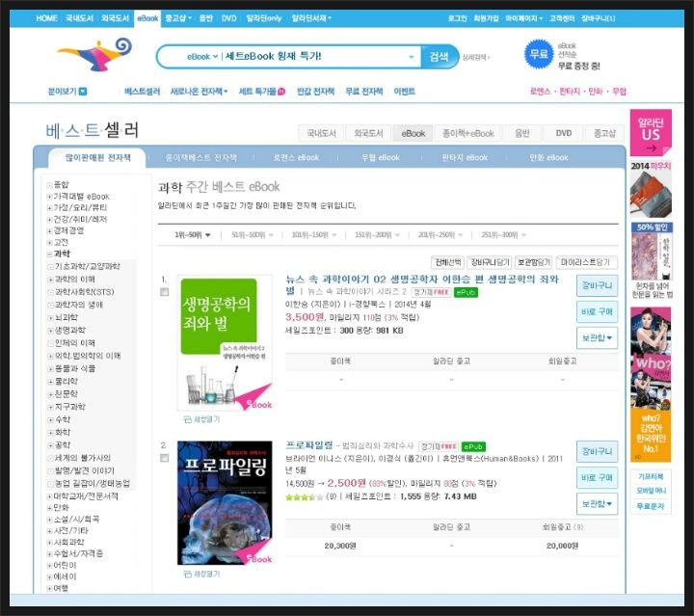The width and height of the screenshot is (694, 616).
Task: Tick the checkbox for book 1 생명공학의 죄와 벌
Action: [x=164, y=292]
